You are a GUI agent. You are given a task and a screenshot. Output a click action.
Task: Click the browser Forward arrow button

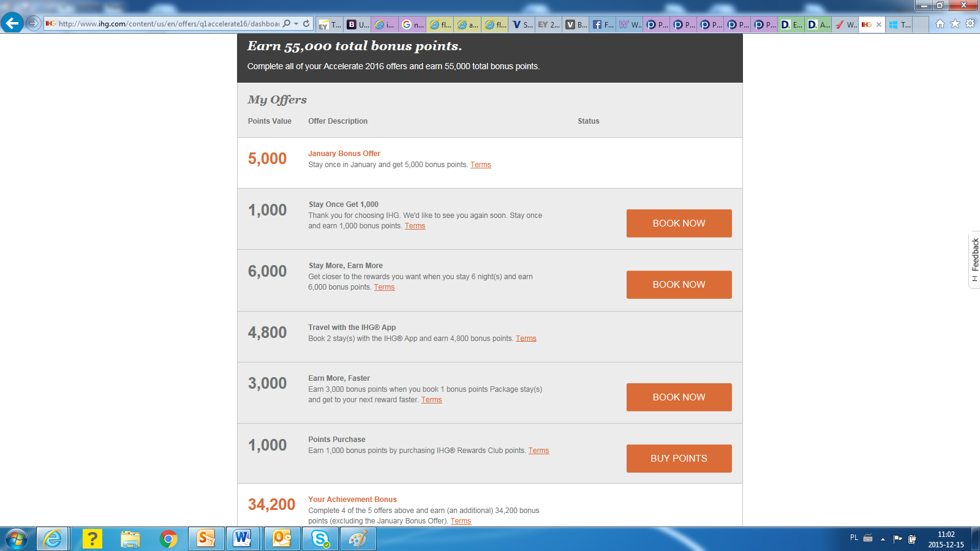[x=34, y=23]
